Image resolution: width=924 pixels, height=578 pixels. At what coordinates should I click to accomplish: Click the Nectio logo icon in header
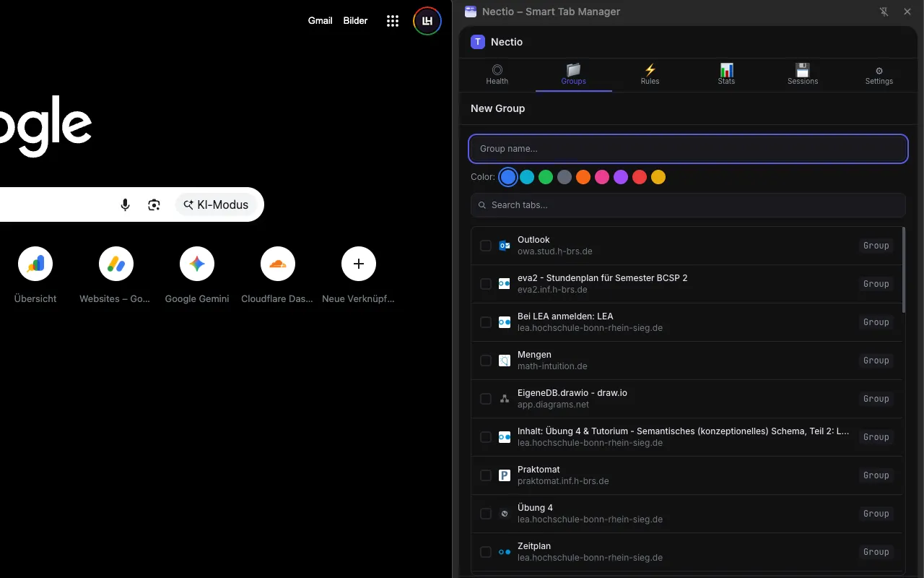point(478,42)
